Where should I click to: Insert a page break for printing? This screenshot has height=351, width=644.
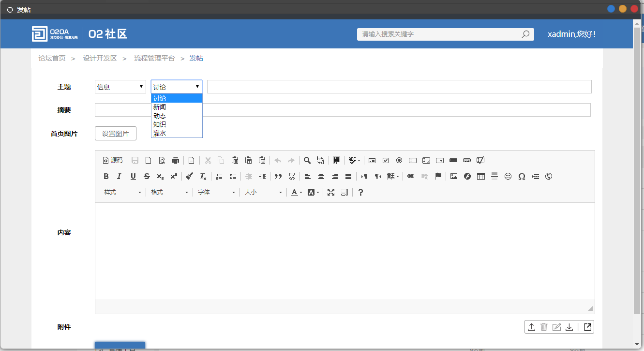(x=535, y=176)
